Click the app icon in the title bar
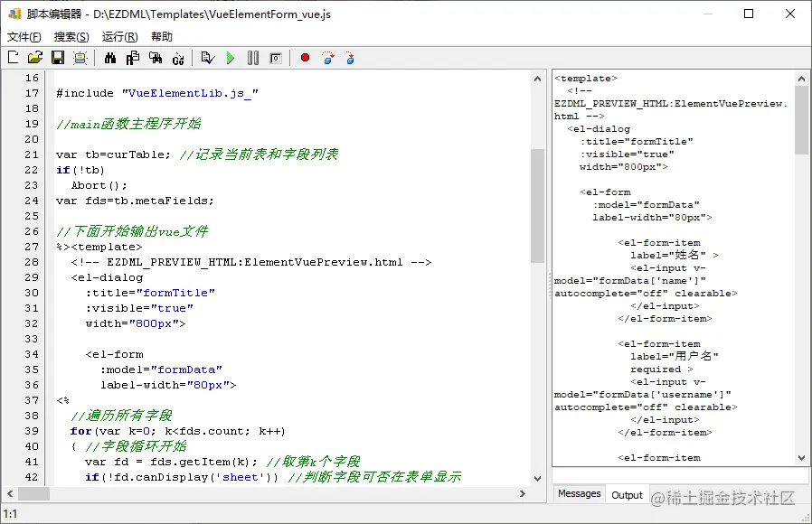 click(14, 14)
